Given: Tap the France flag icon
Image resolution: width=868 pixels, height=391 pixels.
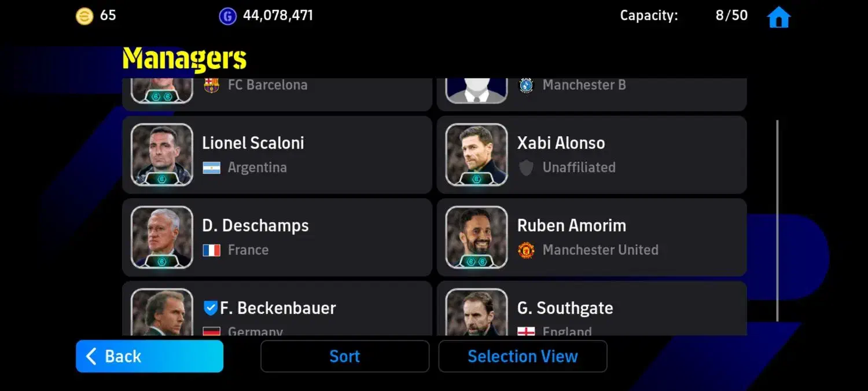Looking at the screenshot, I should (211, 250).
